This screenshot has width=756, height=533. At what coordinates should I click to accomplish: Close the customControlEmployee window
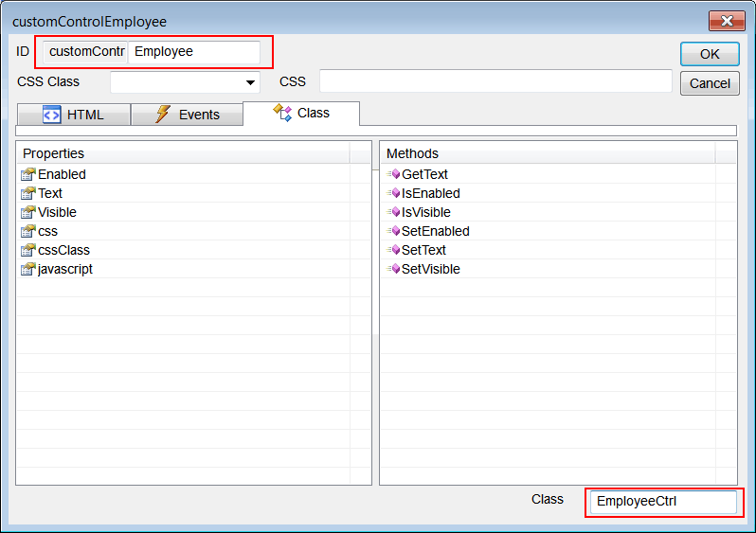click(x=727, y=21)
